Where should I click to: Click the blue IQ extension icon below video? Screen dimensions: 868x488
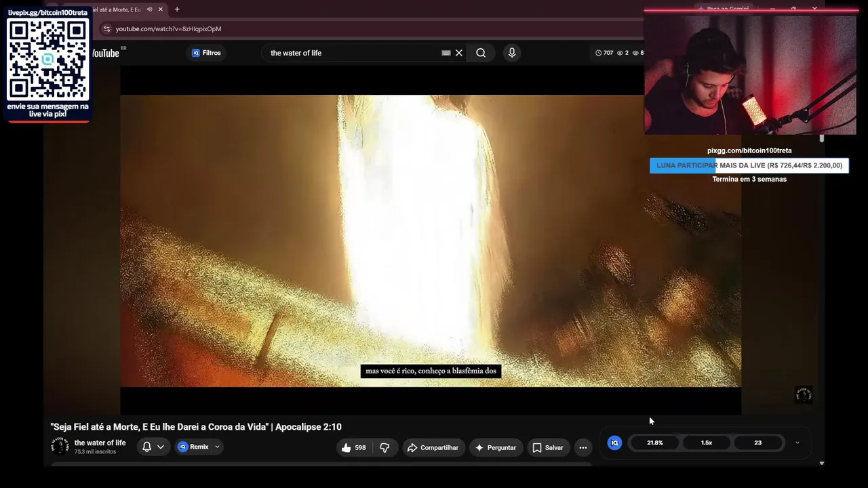tap(614, 443)
